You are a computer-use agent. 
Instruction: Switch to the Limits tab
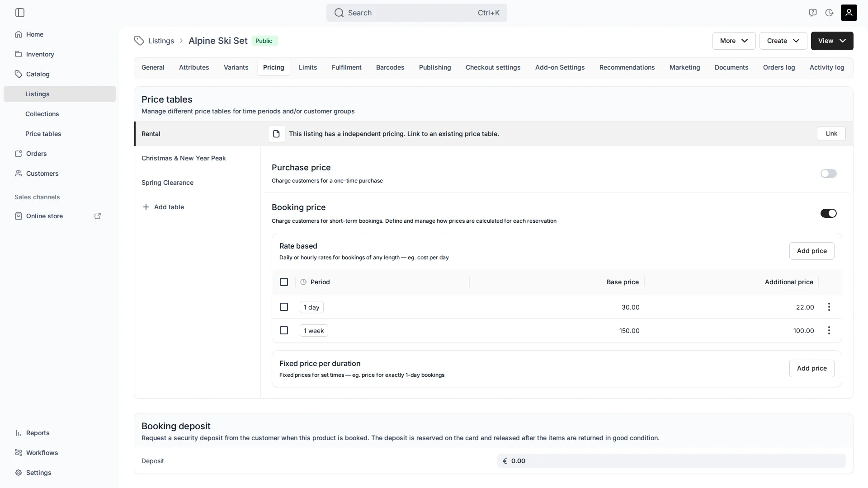[x=308, y=67]
